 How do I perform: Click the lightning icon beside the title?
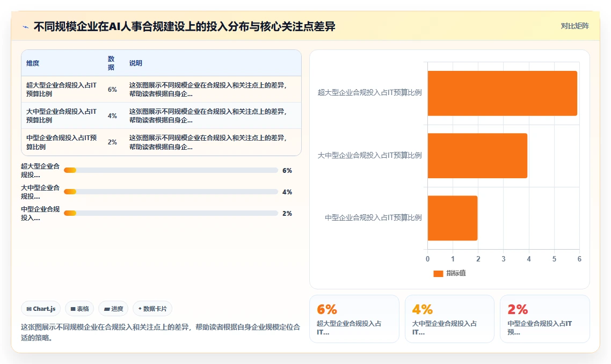click(x=26, y=27)
